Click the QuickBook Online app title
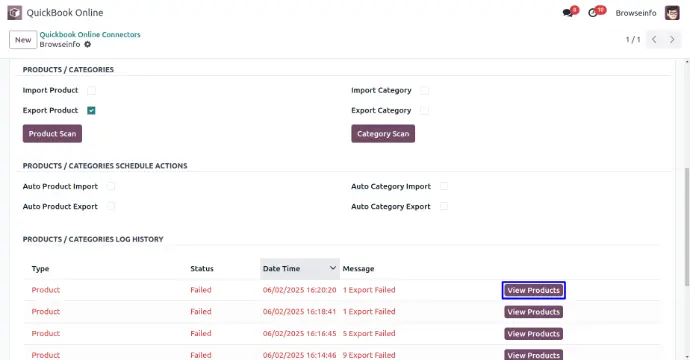This screenshot has width=690, height=360. pos(65,13)
